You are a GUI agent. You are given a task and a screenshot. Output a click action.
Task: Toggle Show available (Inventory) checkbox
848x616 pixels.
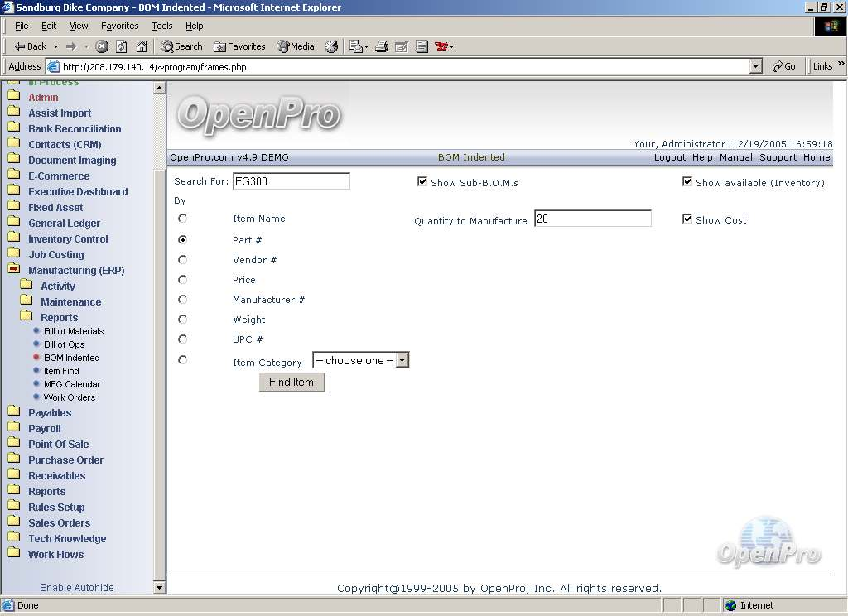coord(687,182)
